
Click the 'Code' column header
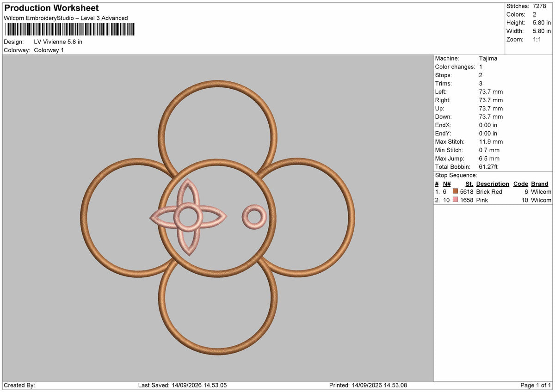click(521, 184)
